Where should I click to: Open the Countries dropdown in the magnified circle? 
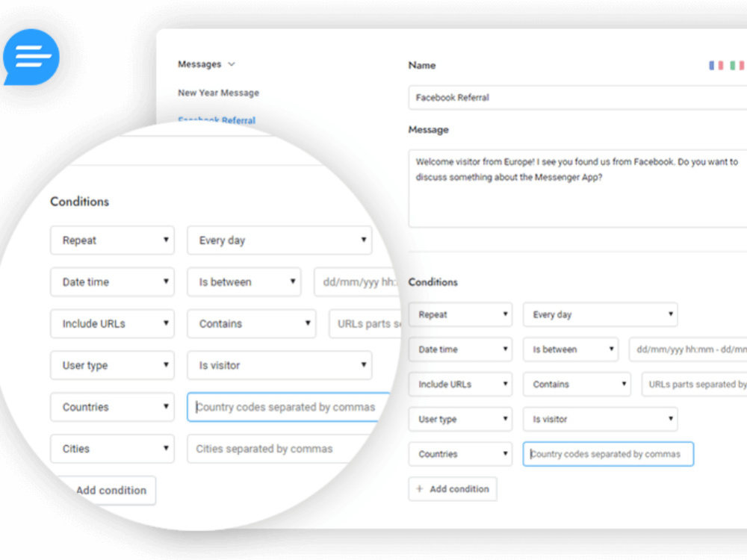(113, 407)
